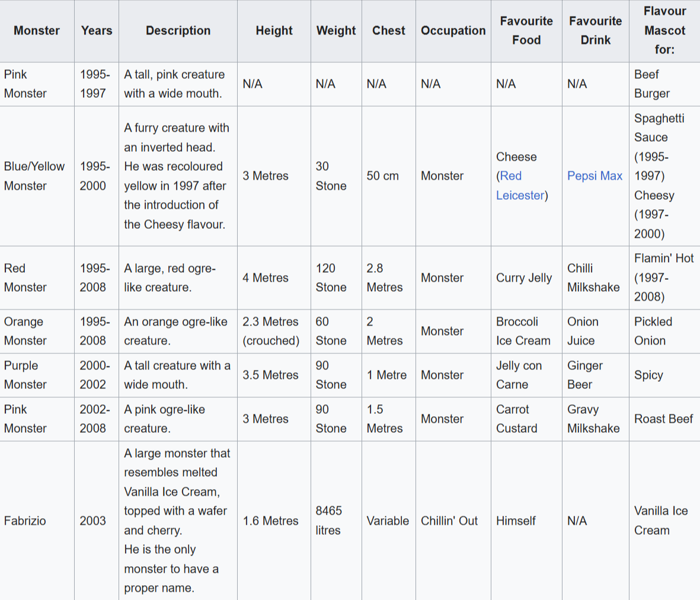The width and height of the screenshot is (700, 600).
Task: Click the 1995-1997 years cell
Action: (97, 84)
